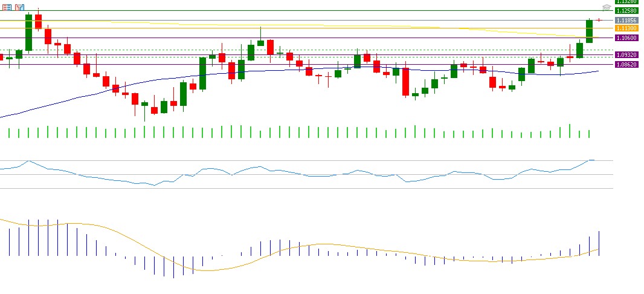Click the tallest green volume bar
Image resolution: width=644 pixels, height=294 pixels.
(570, 131)
